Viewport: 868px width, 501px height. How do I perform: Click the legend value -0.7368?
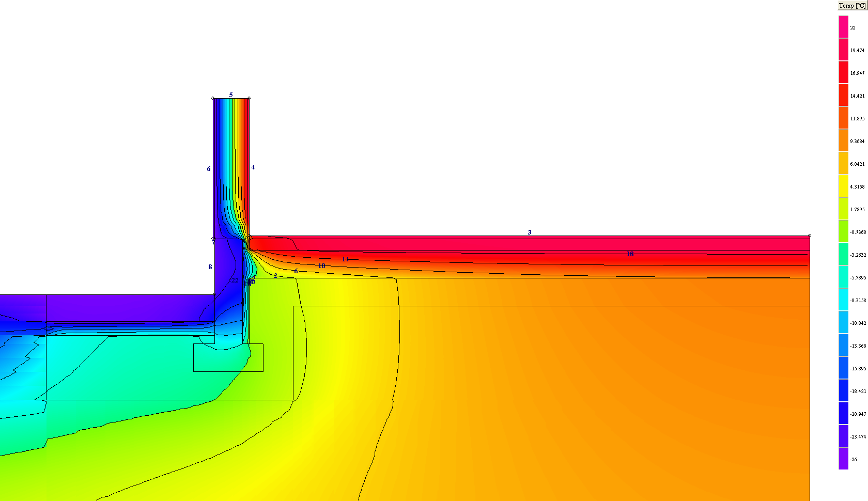click(858, 232)
